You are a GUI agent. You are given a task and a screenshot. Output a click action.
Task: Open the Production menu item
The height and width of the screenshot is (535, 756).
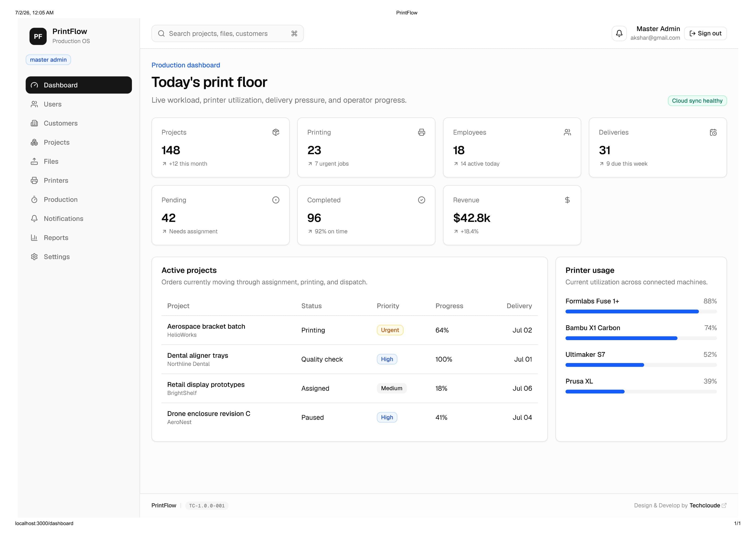point(79,200)
